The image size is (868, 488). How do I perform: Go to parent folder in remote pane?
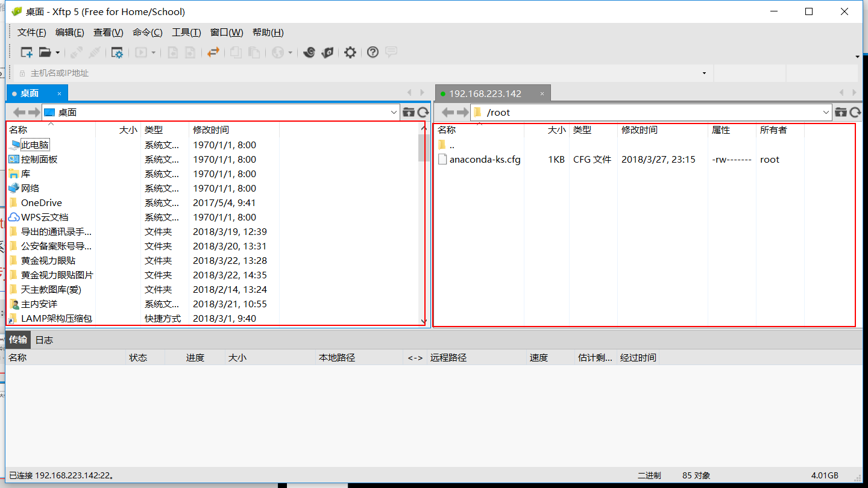pos(841,112)
